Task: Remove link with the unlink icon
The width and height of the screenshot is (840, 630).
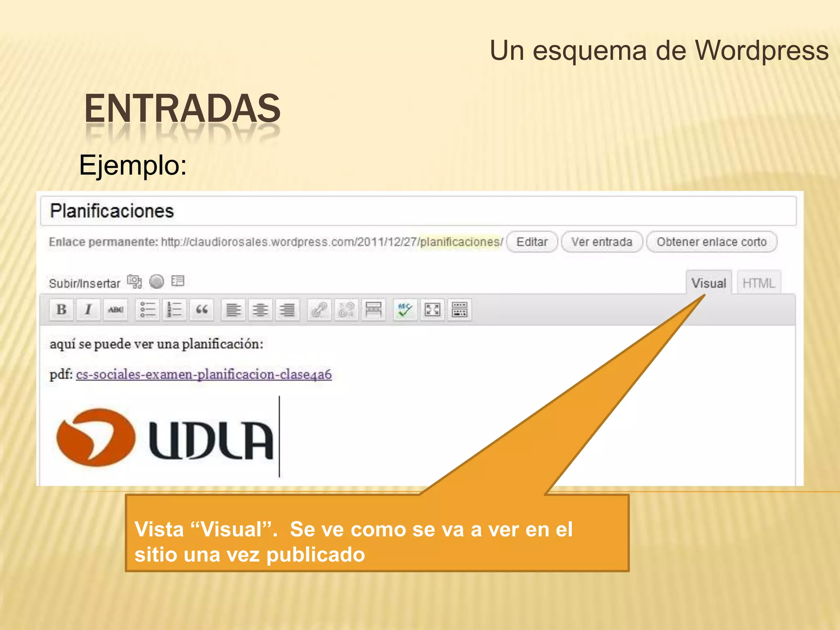Action: [x=346, y=309]
